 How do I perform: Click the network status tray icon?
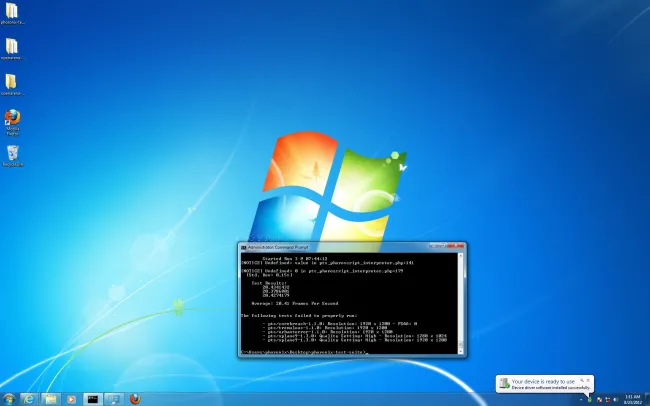pos(608,399)
